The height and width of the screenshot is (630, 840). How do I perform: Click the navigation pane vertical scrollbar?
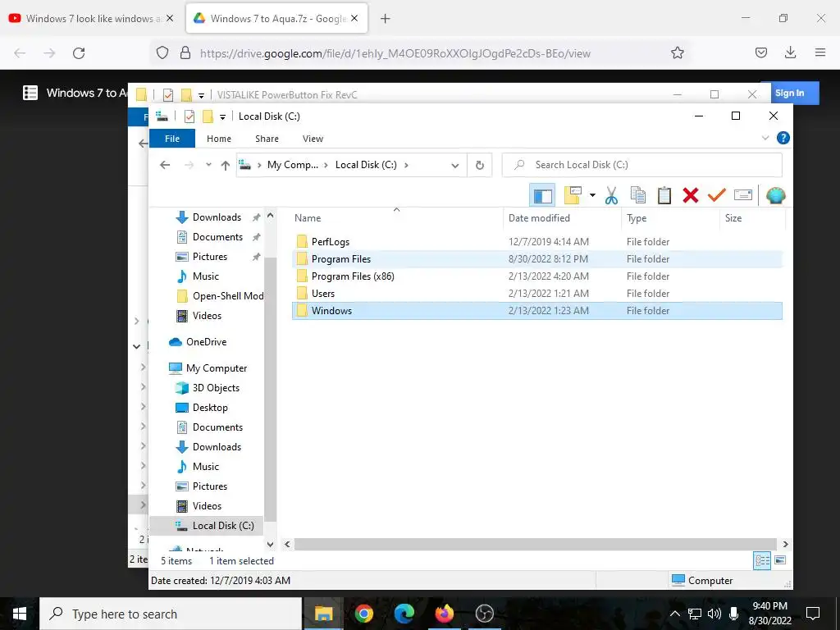[271, 388]
